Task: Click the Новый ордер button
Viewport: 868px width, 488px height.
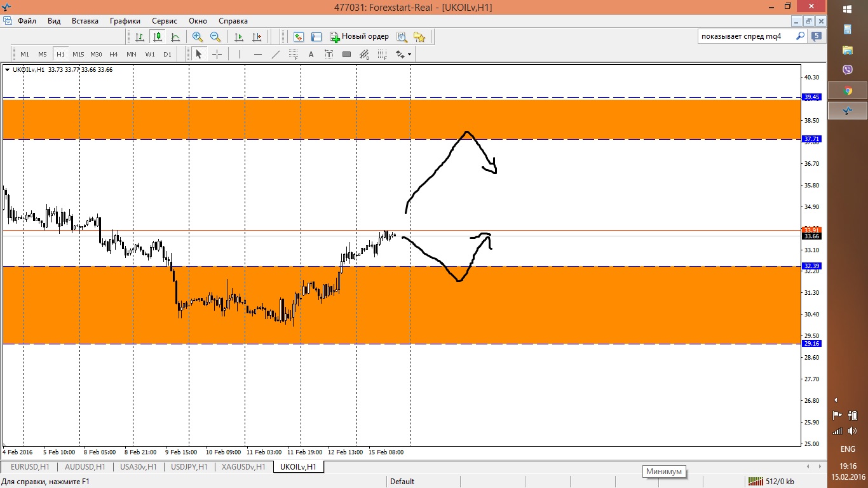Action: [x=359, y=37]
